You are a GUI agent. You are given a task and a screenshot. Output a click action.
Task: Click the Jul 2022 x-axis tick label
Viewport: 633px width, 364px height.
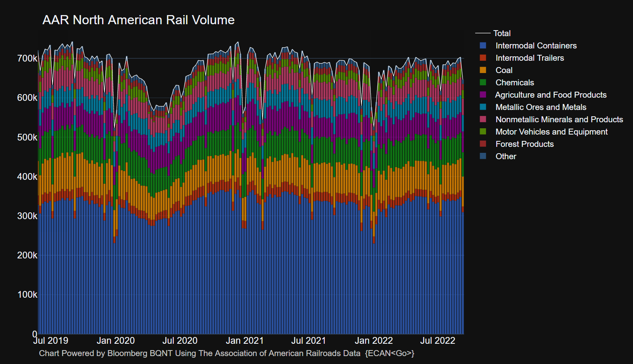click(x=437, y=341)
